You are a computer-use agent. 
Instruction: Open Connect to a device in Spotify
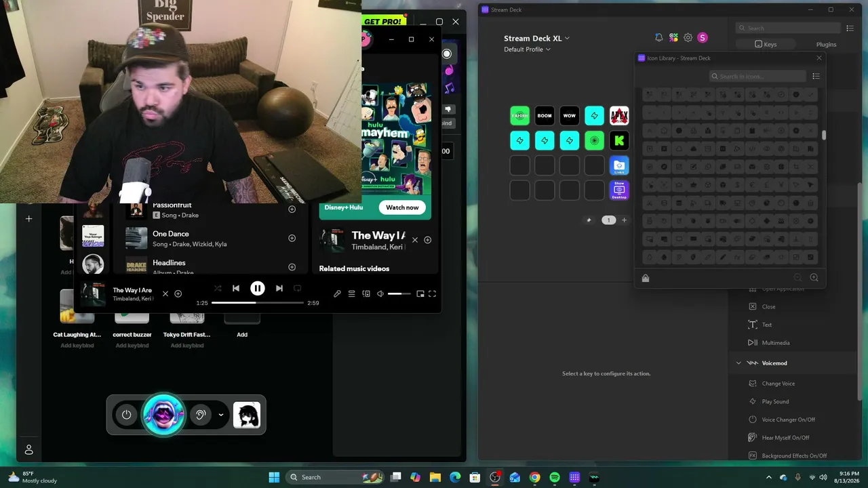(x=366, y=293)
